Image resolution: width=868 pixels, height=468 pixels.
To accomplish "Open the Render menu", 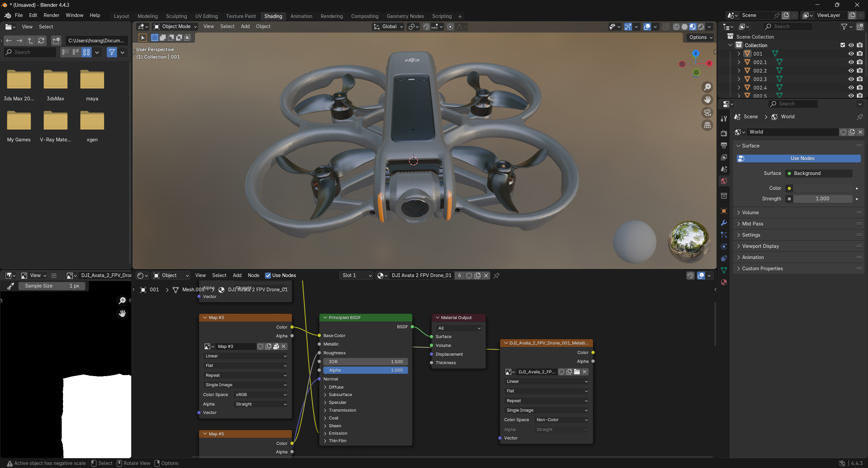I will (51, 15).
